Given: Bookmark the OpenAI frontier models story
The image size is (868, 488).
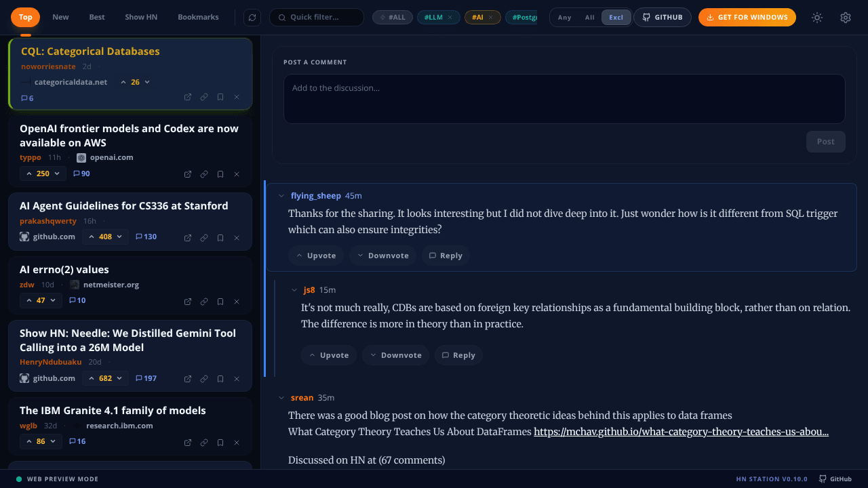Looking at the screenshot, I should pos(220,174).
